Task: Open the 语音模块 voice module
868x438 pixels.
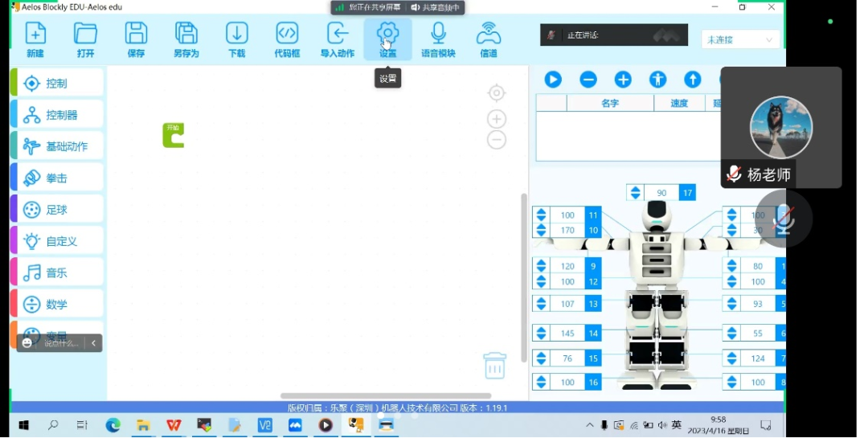Action: 438,39
